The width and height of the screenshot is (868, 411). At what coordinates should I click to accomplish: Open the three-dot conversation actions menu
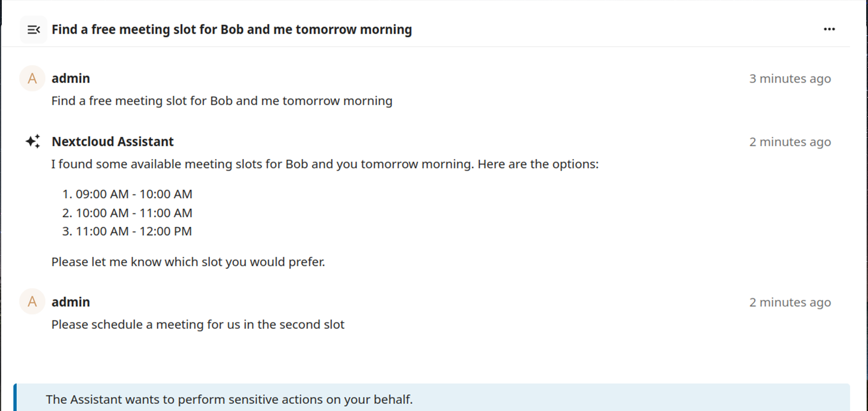829,29
